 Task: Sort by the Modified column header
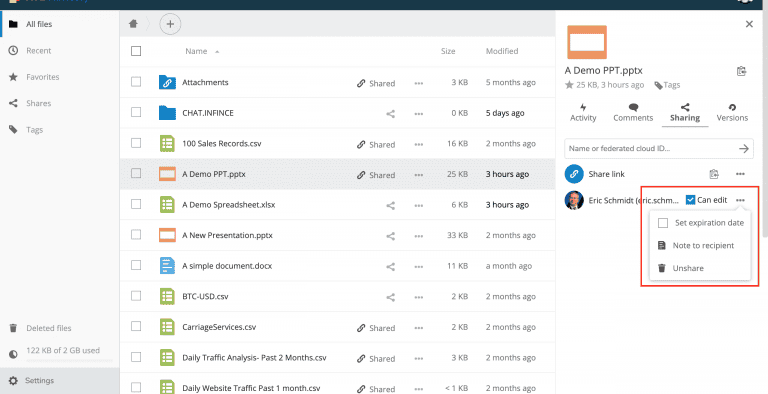point(502,51)
